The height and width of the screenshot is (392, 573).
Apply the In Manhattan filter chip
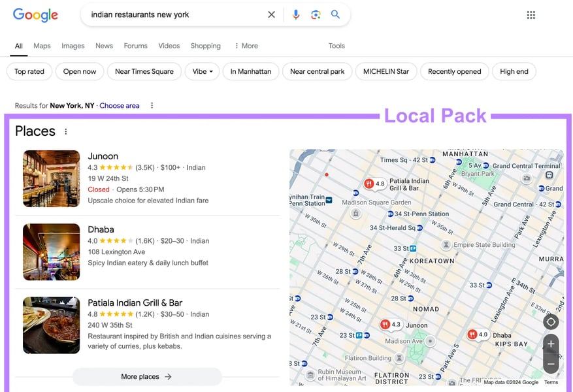(251, 72)
